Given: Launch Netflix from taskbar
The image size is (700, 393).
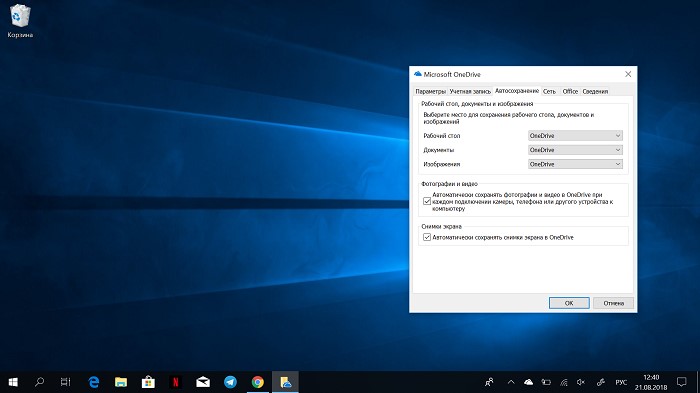Looking at the screenshot, I should pyautogui.click(x=175, y=382).
